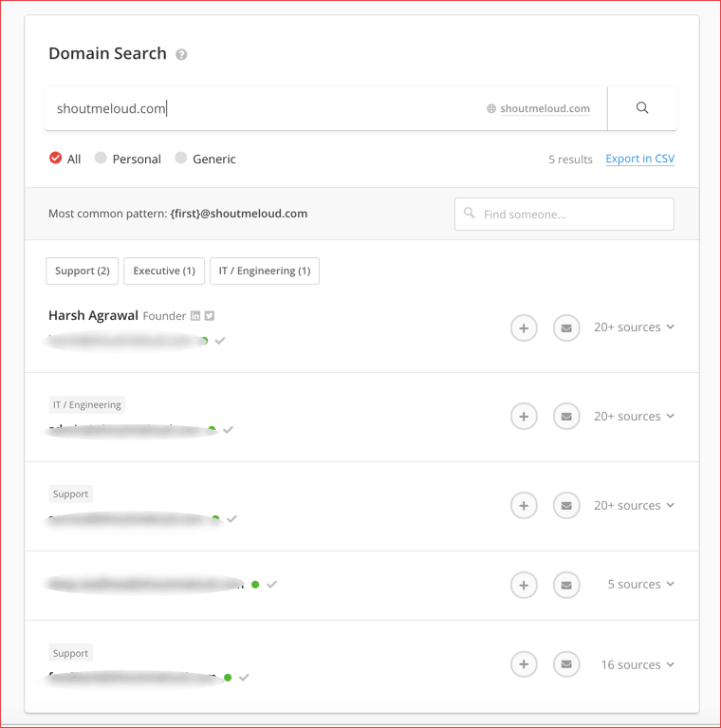This screenshot has width=721, height=728.
Task: Click envelope icon in the 5 sources row
Action: (566, 585)
